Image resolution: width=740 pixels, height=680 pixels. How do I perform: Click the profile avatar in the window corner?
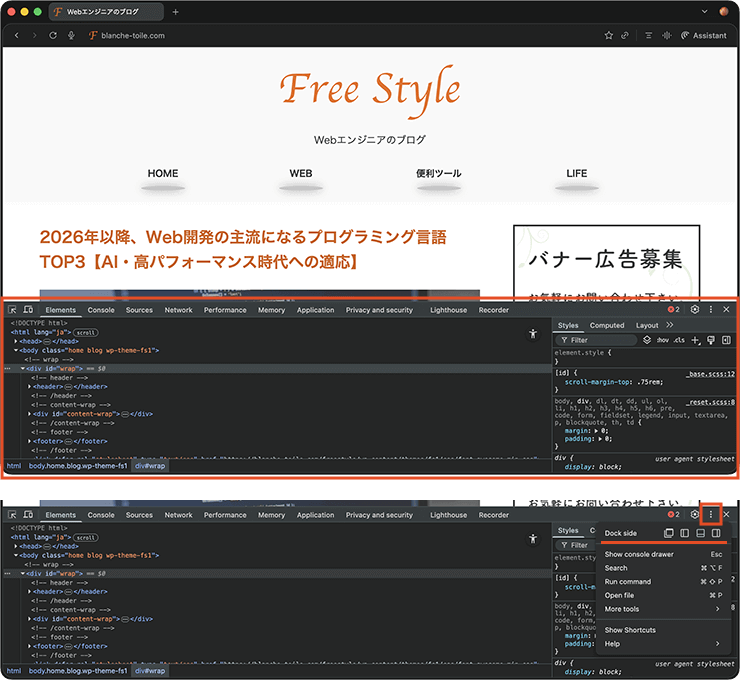(724, 11)
